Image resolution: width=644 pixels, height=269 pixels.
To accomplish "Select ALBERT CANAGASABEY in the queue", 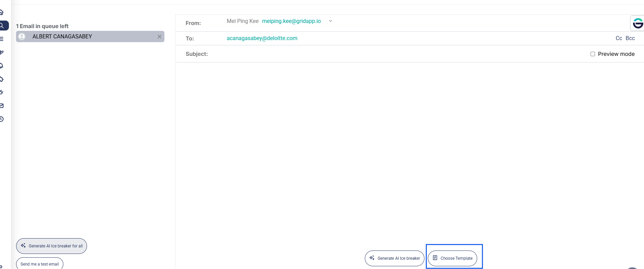I will pos(90,37).
